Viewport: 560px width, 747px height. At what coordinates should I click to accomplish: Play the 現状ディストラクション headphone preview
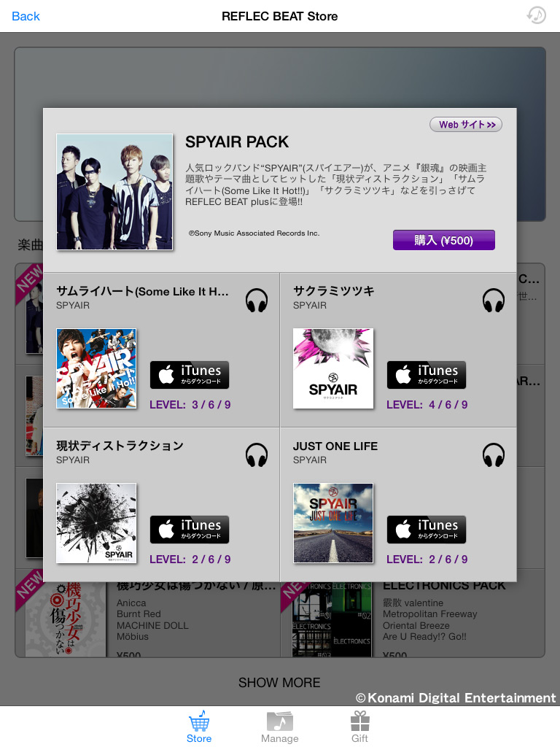pyautogui.click(x=256, y=455)
